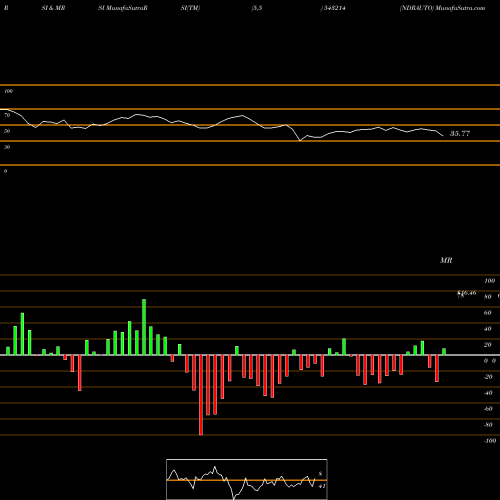Open the mini RSI chart thumbnail at bottom
This screenshot has width=500, height=500.
pyautogui.click(x=247, y=479)
